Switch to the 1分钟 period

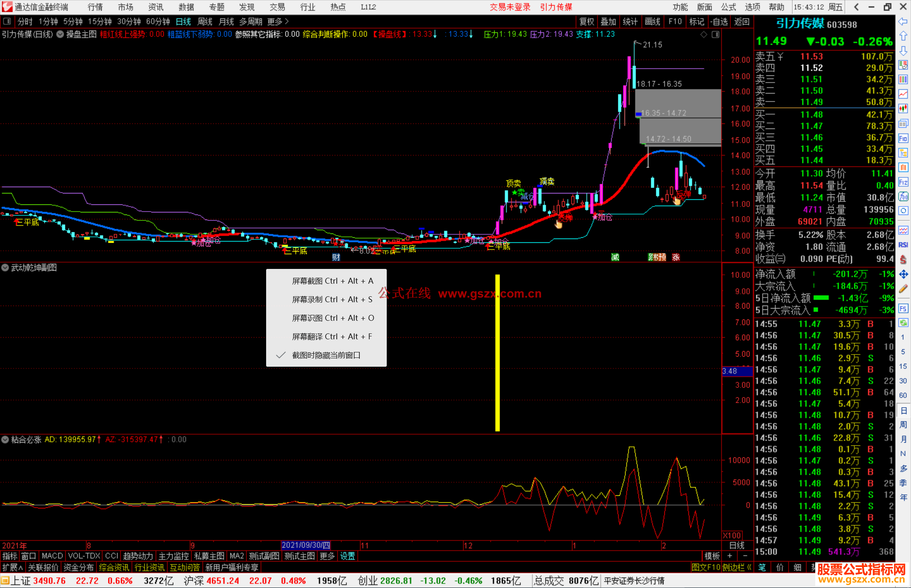point(48,21)
